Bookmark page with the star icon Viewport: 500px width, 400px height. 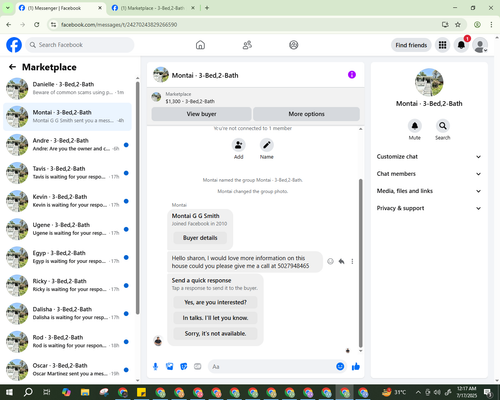(458, 25)
